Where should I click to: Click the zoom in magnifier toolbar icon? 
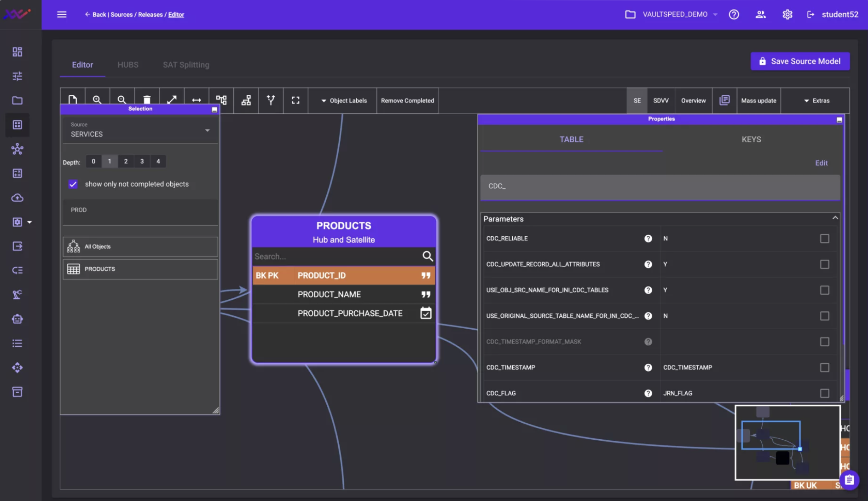pyautogui.click(x=97, y=99)
